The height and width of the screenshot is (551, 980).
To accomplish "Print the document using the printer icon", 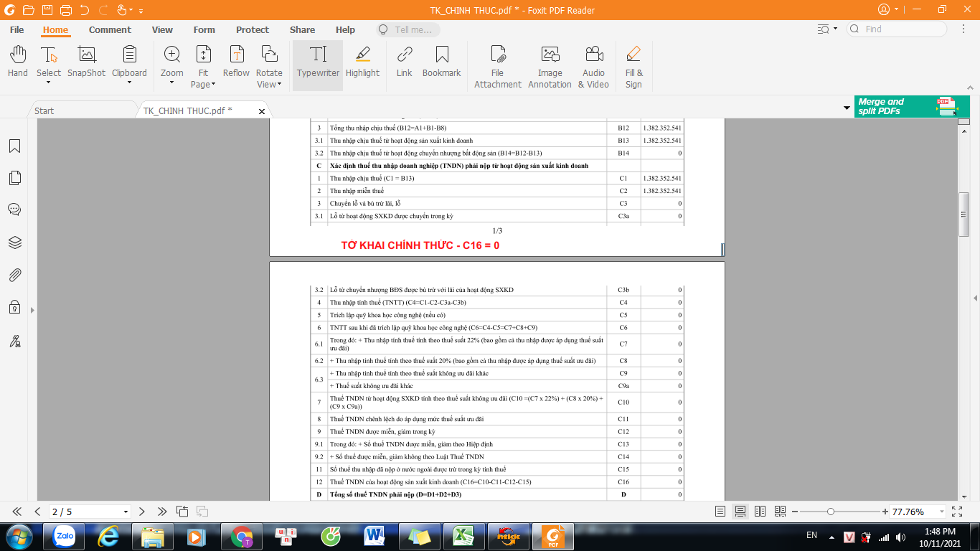I will (66, 10).
